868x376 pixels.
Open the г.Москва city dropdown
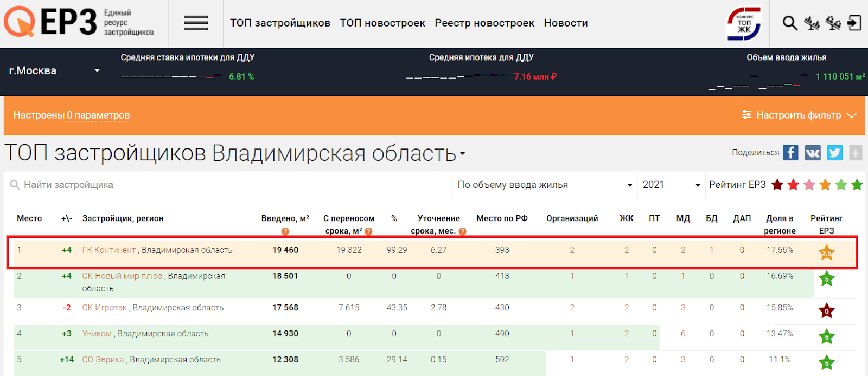coord(54,71)
